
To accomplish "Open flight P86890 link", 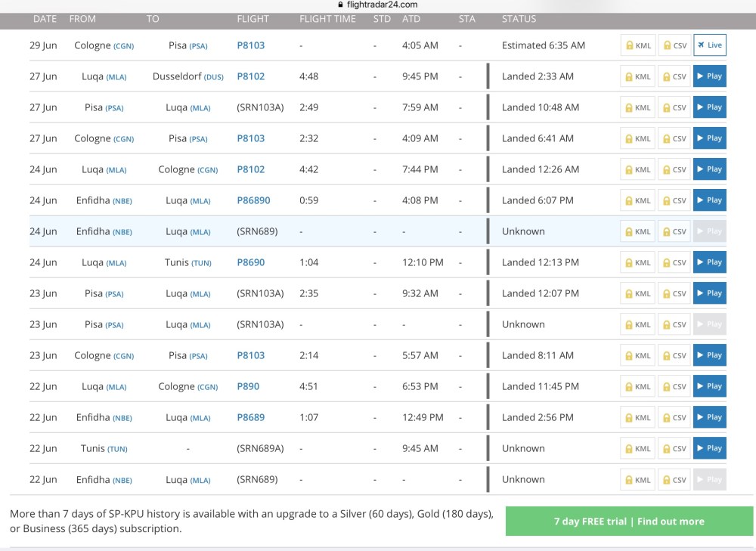I will click(x=253, y=200).
